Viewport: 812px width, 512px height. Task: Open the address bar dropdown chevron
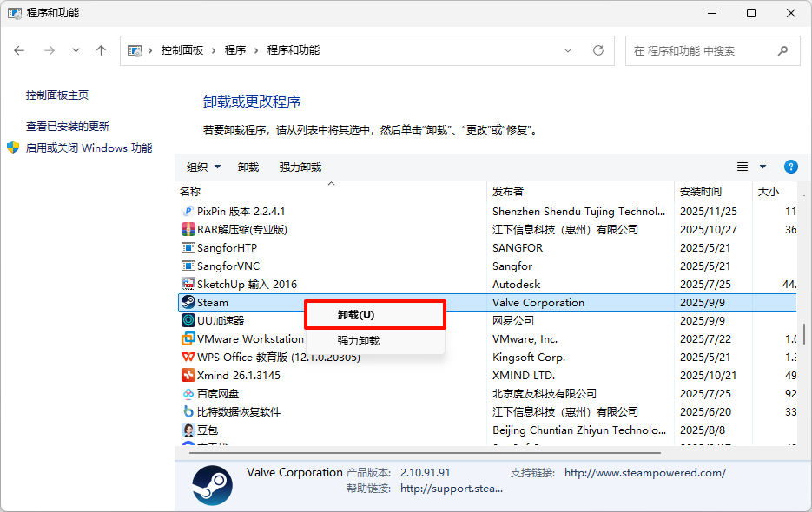568,50
